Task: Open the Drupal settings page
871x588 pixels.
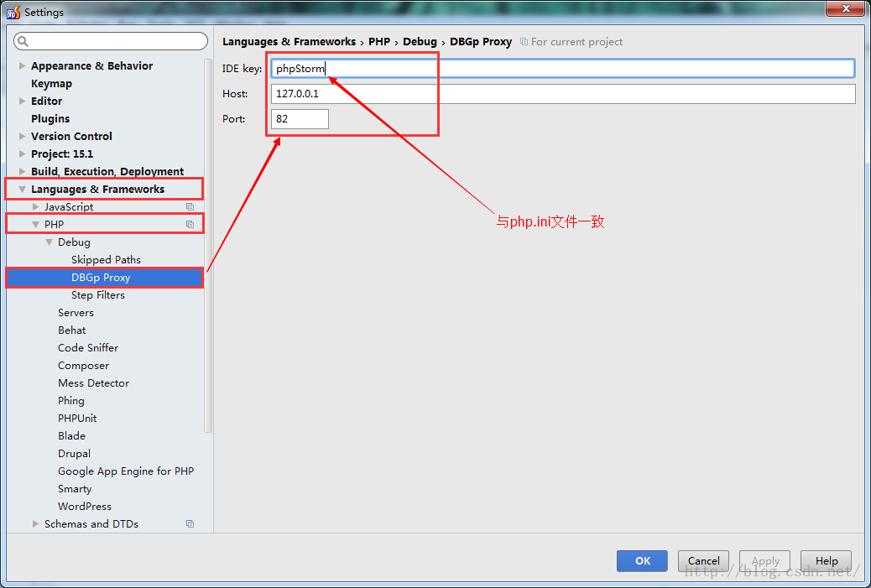Action: point(74,454)
